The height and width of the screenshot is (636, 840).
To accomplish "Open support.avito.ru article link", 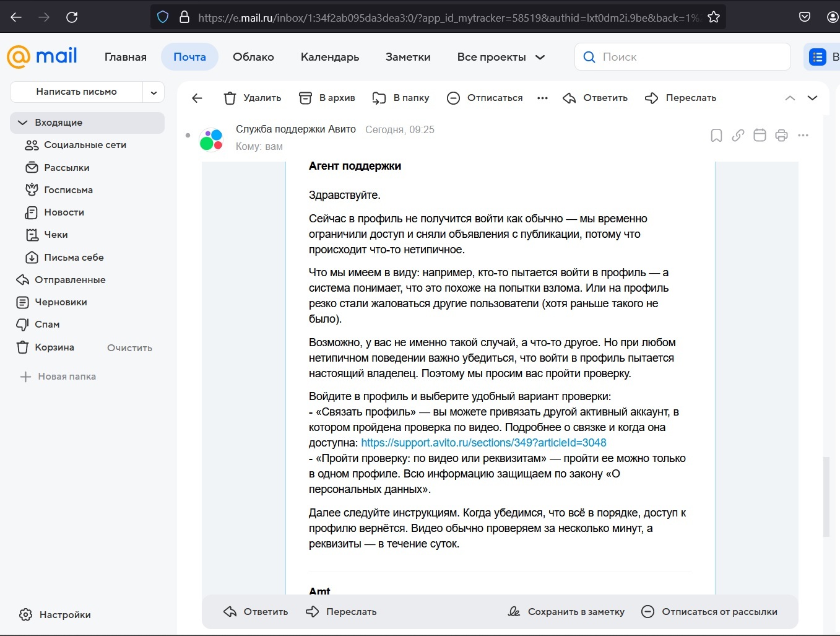I will pos(483,443).
